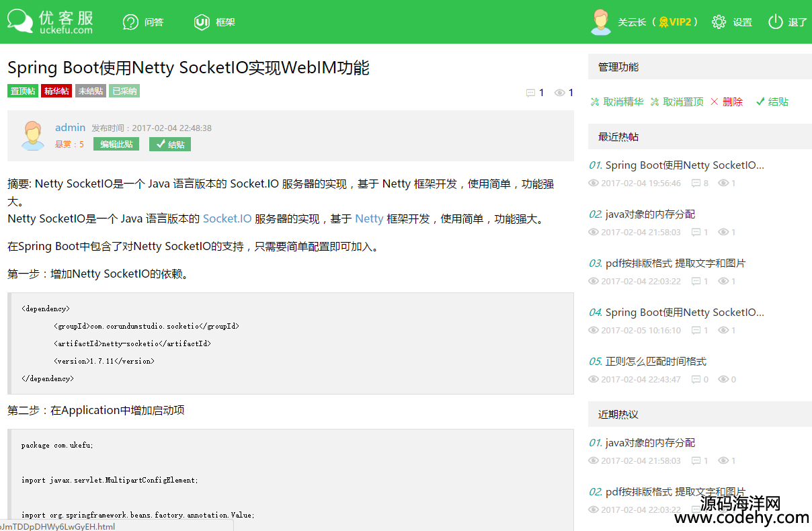812x531 pixels.
Task: Click the pin icon beside 取消置顶
Action: tap(655, 102)
